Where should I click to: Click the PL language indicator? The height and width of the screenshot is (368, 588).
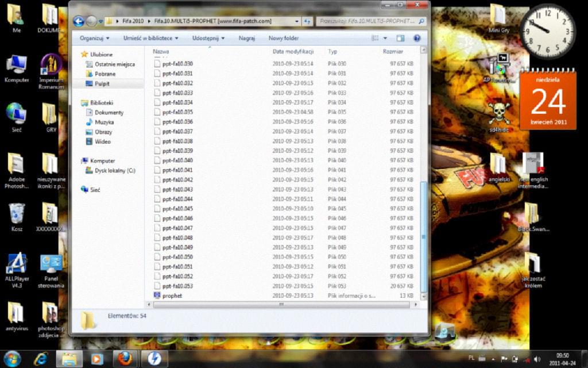(472, 359)
